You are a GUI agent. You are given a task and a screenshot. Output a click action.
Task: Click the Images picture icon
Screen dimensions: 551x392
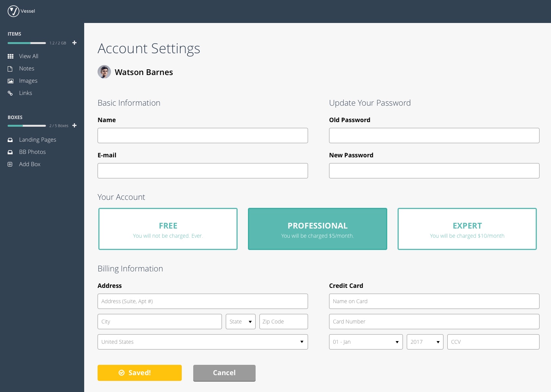pyautogui.click(x=11, y=81)
